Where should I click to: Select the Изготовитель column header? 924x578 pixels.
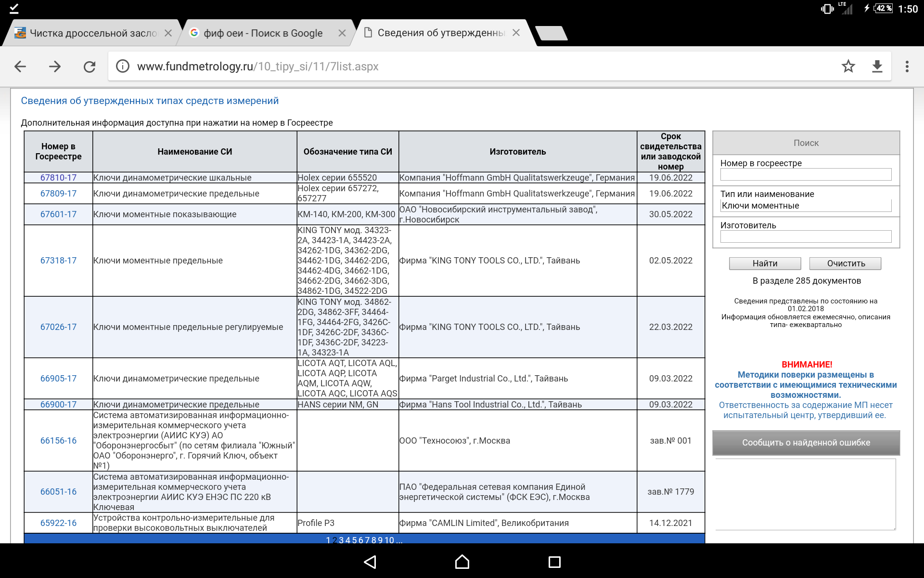tap(518, 152)
